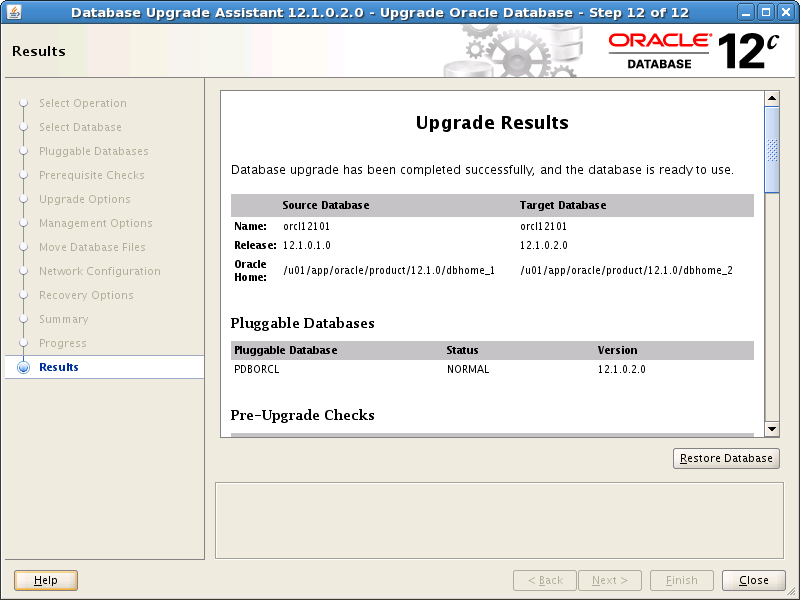Image resolution: width=800 pixels, height=600 pixels.
Task: Click the Status column header
Action: pos(462,350)
